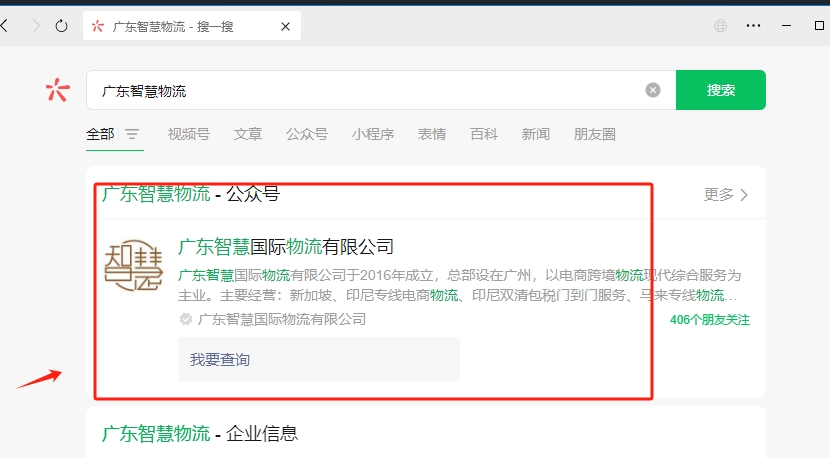Select the 全部 tab
Viewport: 830px width, 458px height.
100,134
